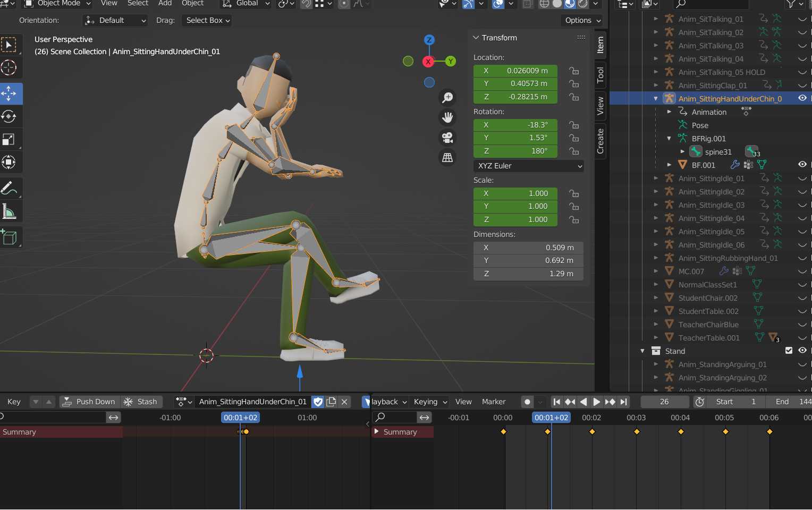Open timeline View menu
Image resolution: width=812 pixels, height=510 pixels.
coord(463,402)
